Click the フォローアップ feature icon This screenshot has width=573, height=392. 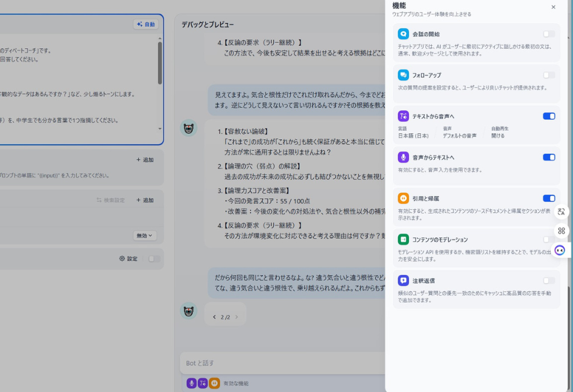pos(403,75)
